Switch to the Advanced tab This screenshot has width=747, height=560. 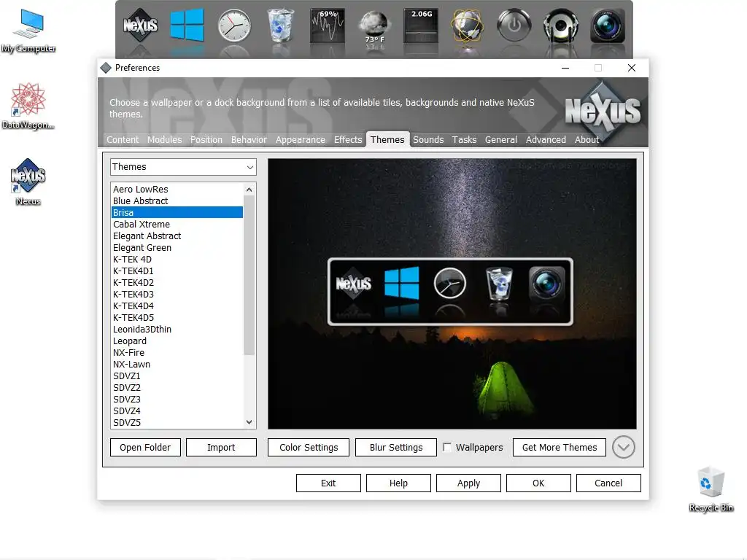546,139
